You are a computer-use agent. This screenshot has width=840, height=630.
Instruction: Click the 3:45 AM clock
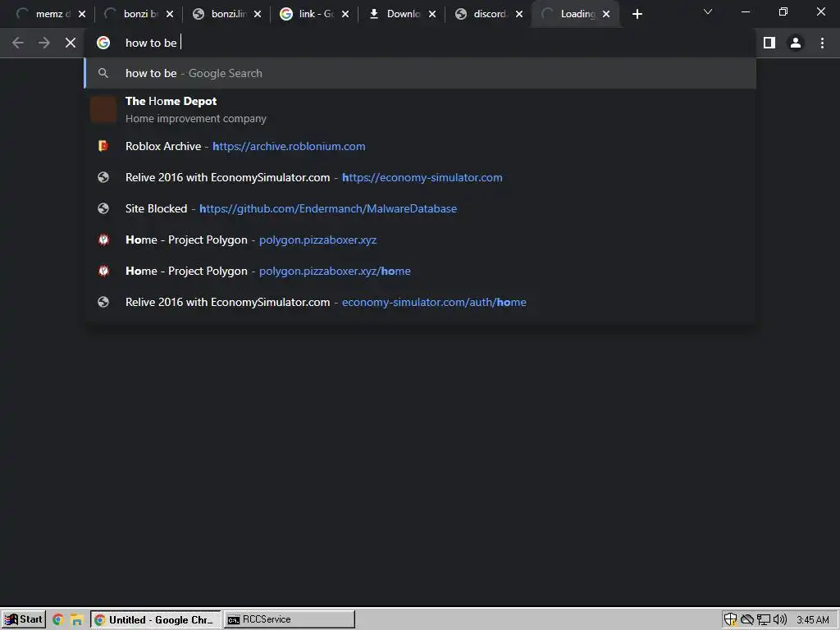812,620
